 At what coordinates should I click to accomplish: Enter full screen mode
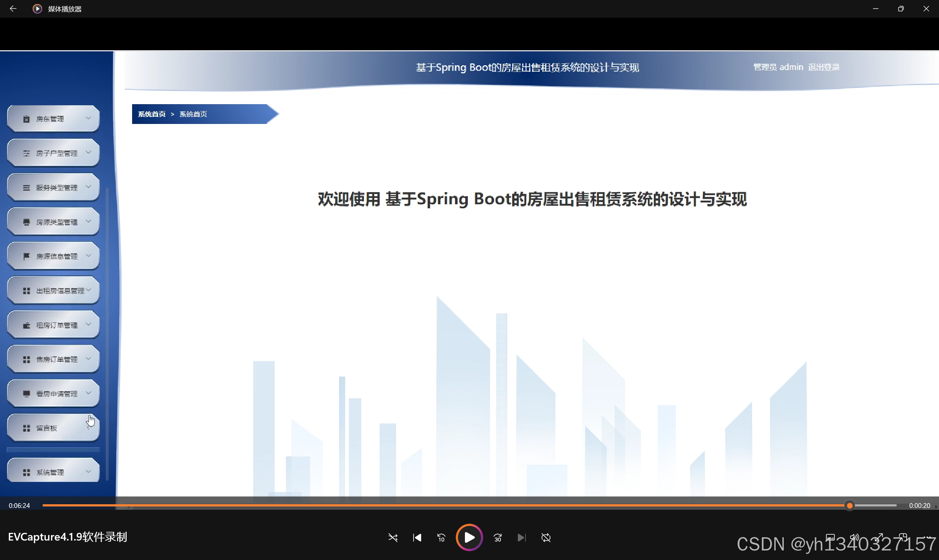[879, 537]
